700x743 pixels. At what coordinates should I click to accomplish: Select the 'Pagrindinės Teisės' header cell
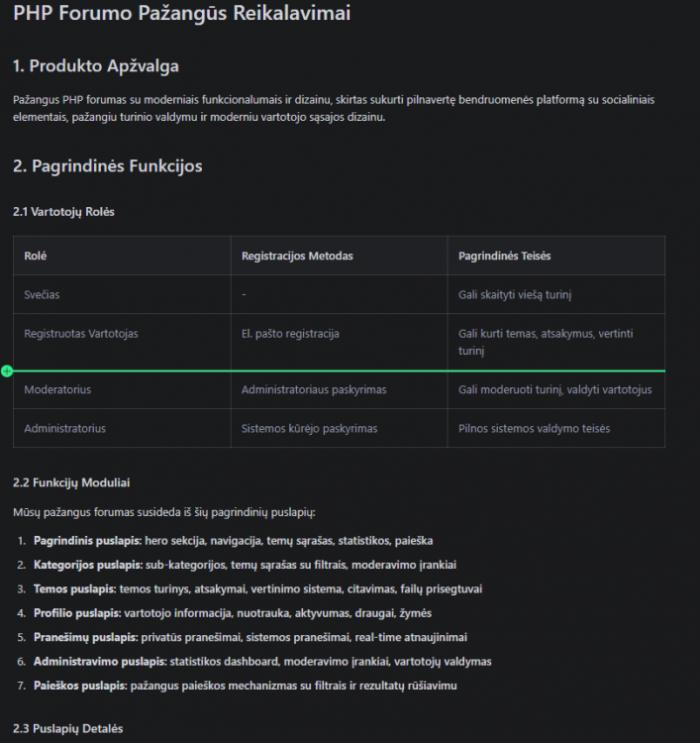[x=556, y=256]
